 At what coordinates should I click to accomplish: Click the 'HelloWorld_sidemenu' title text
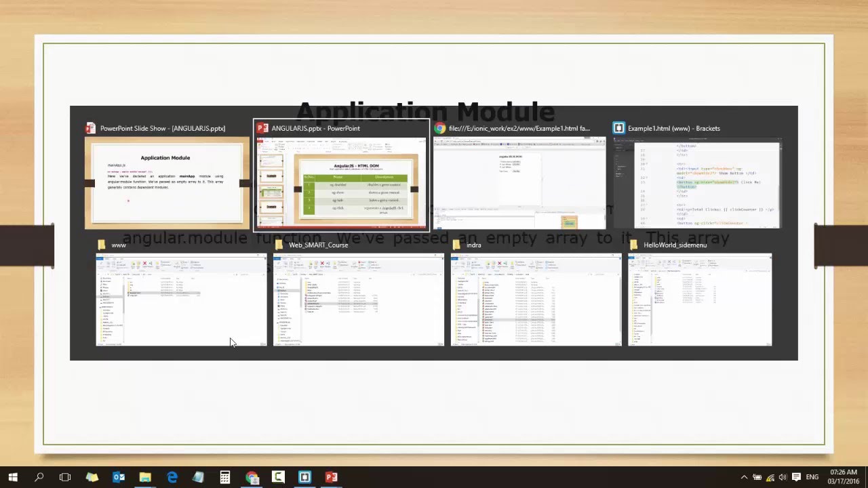tap(675, 245)
